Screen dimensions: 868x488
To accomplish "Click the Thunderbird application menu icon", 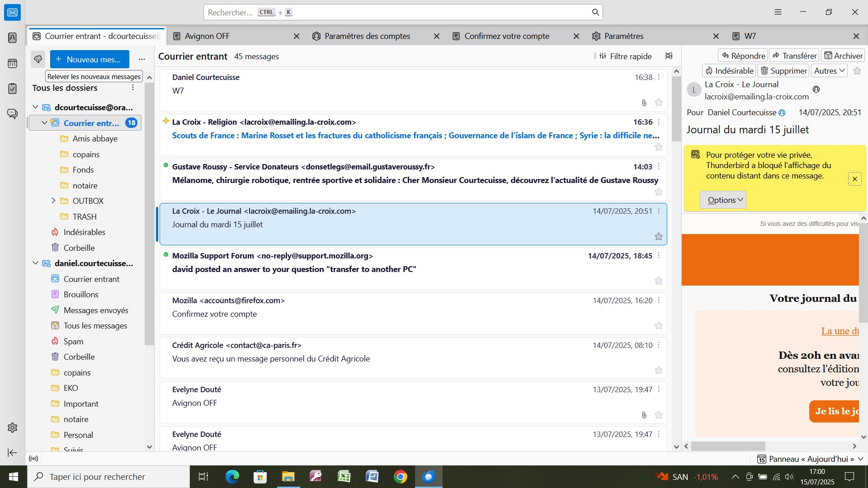I will (778, 12).
